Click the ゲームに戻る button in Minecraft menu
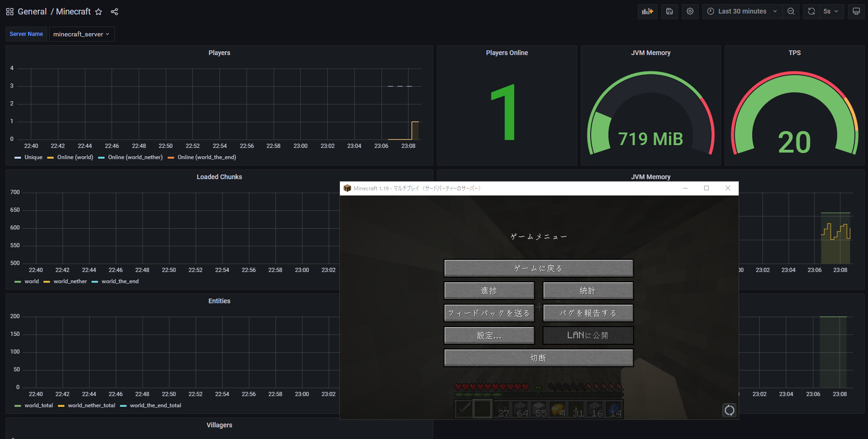 [x=538, y=268]
